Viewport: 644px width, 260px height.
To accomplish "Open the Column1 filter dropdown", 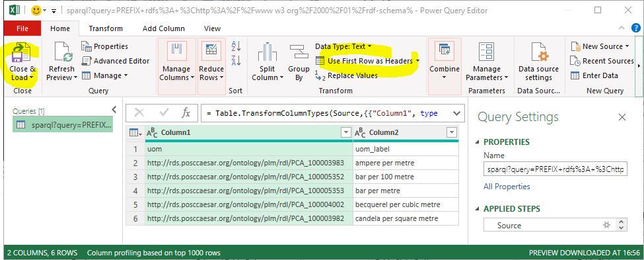I will (x=346, y=132).
